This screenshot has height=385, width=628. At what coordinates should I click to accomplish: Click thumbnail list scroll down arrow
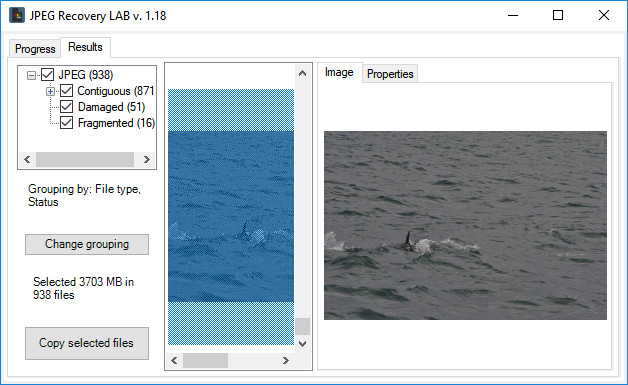point(302,344)
